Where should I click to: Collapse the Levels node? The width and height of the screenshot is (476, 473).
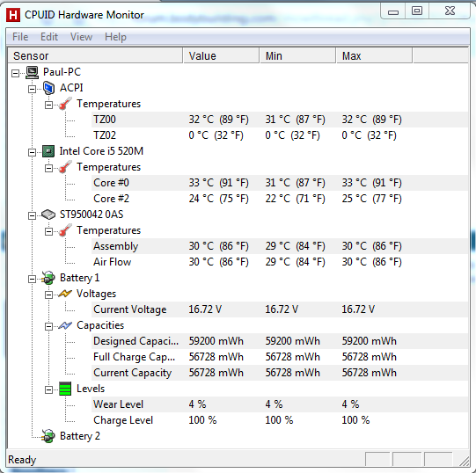pos(48,389)
